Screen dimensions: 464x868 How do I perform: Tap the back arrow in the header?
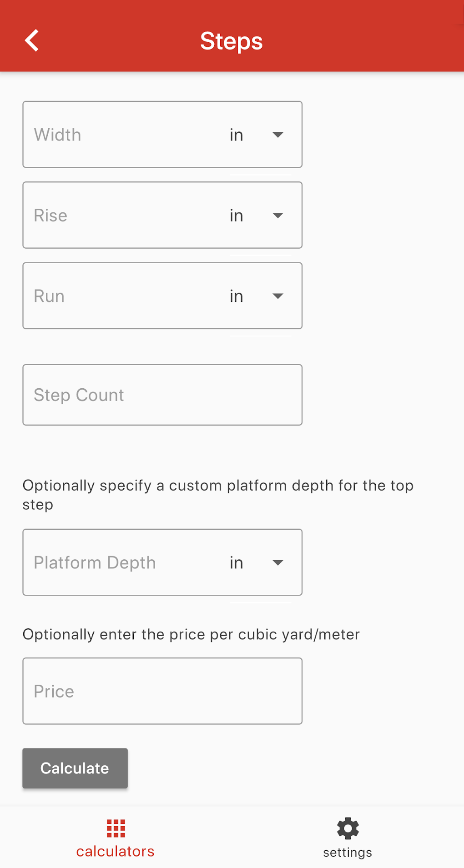click(x=31, y=40)
